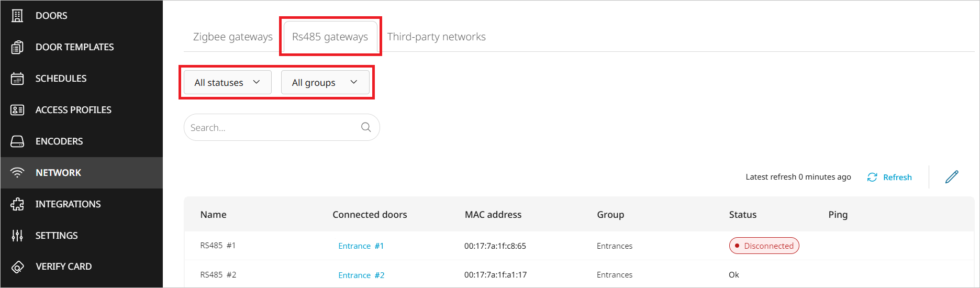980x288 pixels.
Task: Open the Third-party networks tab
Action: 436,37
